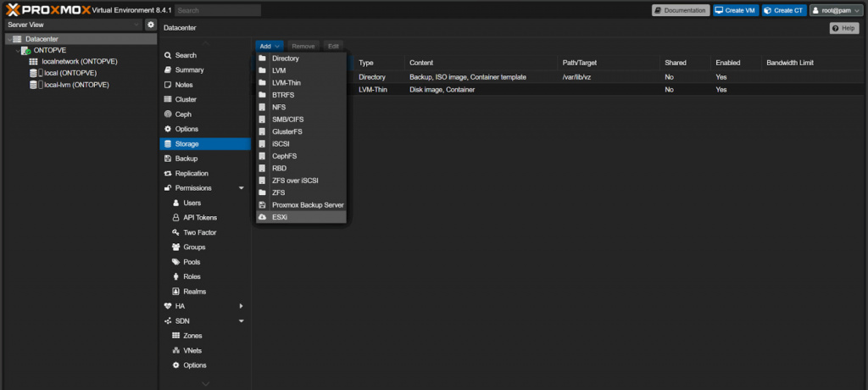This screenshot has width=868, height=390.
Task: Sort by the Enabled column header
Action: tap(736, 63)
